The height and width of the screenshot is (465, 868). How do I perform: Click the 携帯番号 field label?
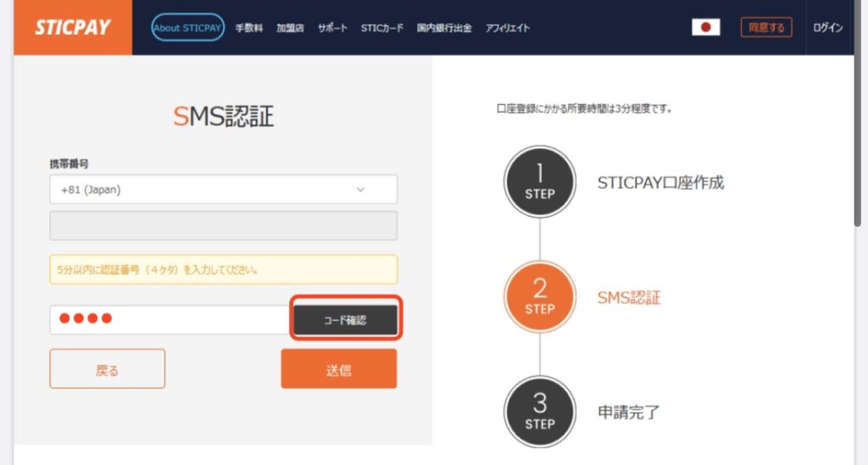(x=70, y=163)
